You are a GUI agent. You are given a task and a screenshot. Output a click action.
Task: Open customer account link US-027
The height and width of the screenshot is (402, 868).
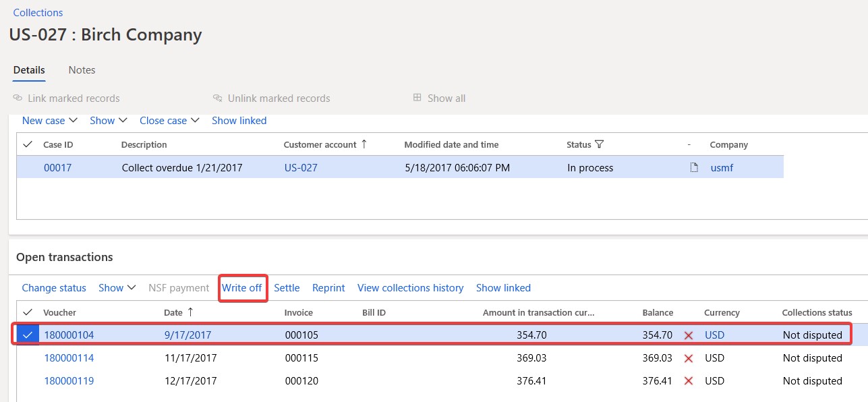(x=301, y=167)
